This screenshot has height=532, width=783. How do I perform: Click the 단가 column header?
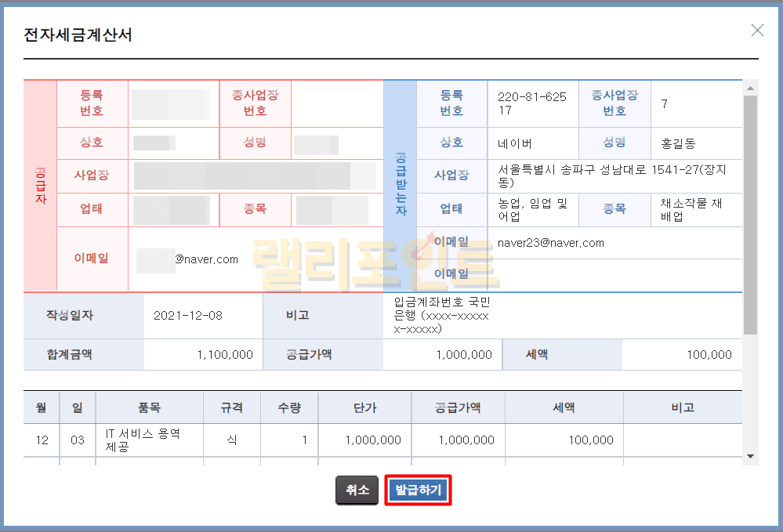[365, 407]
